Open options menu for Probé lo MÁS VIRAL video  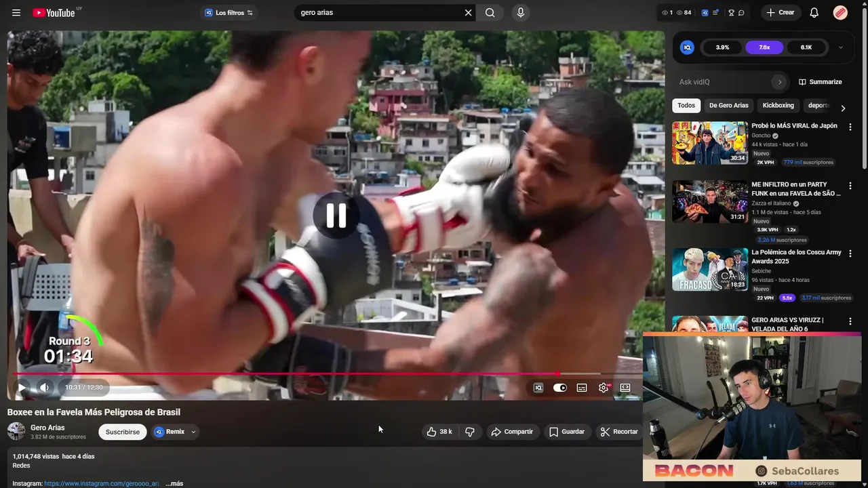pyautogui.click(x=850, y=127)
